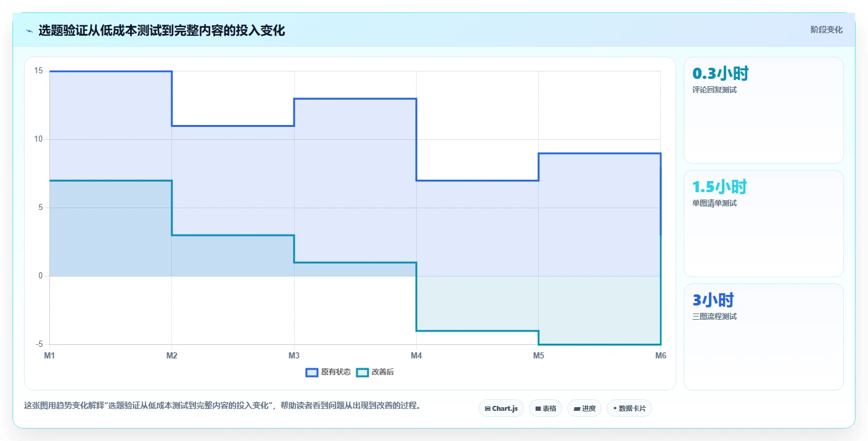Click the chart title 选题验证从低成本测试到完整内容的投入变化
Image resolution: width=868 pixels, height=441 pixels.
[x=162, y=30]
